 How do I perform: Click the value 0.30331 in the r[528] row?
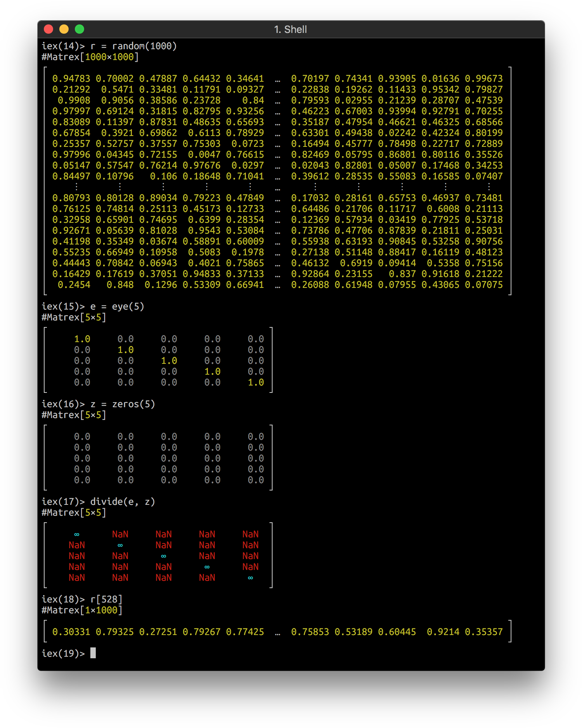[71, 632]
